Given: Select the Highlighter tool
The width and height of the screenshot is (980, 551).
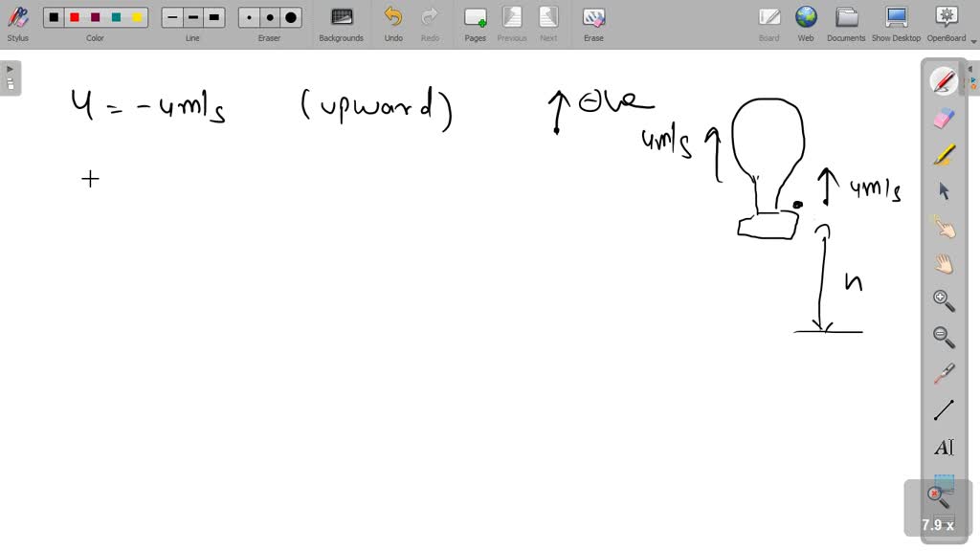Looking at the screenshot, I should 944,154.
